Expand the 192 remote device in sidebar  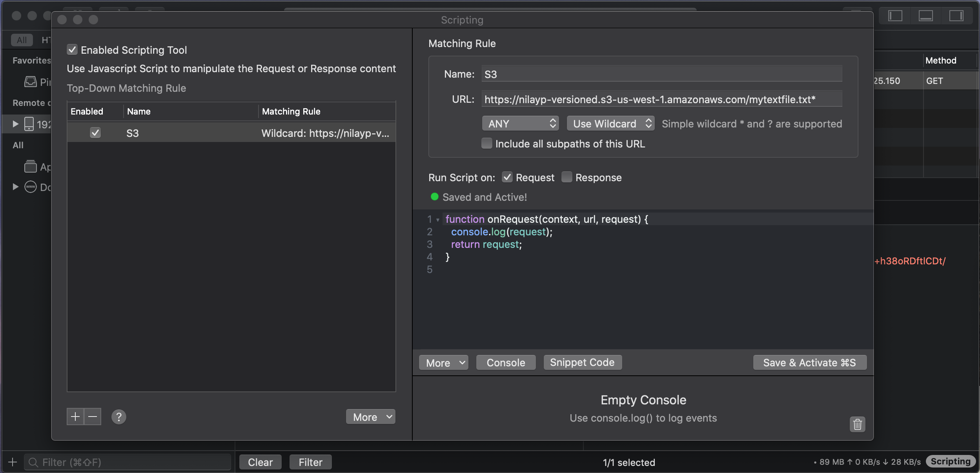(15, 124)
